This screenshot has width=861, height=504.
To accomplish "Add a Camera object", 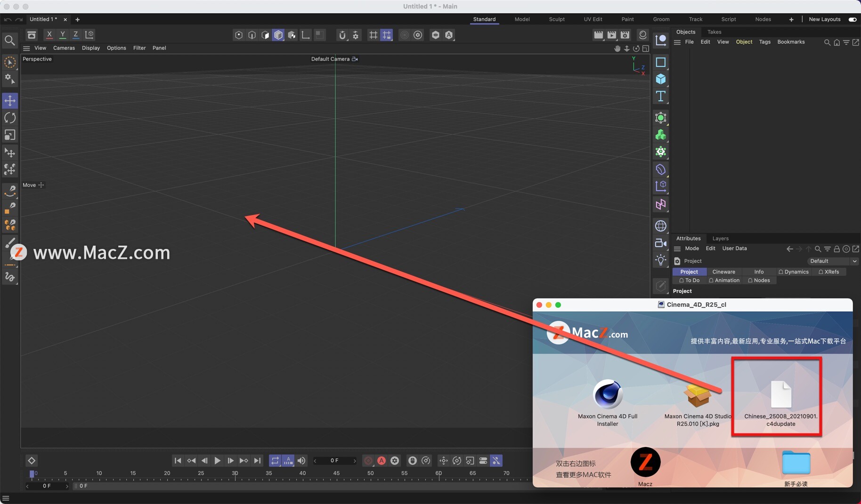I will tap(661, 243).
